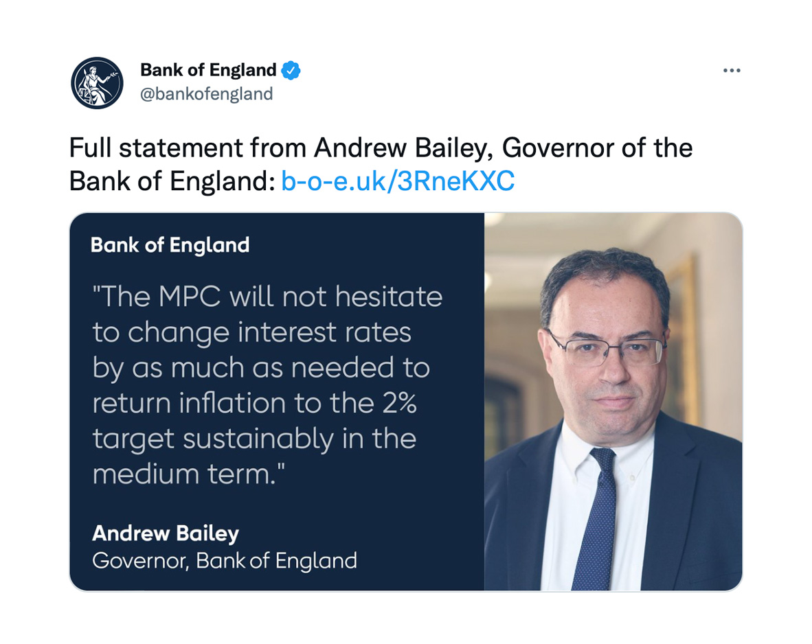Click the "Bank of England" heading inside image card

(x=170, y=245)
